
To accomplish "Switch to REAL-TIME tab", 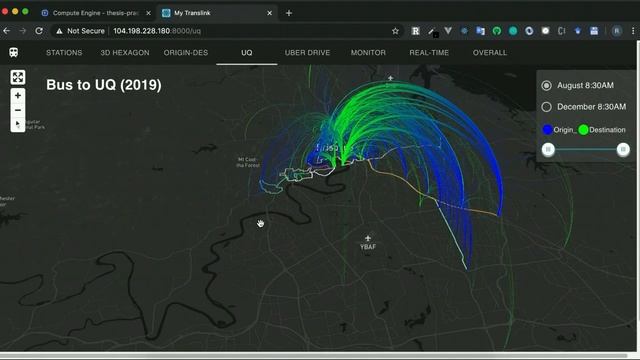I will (x=429, y=53).
